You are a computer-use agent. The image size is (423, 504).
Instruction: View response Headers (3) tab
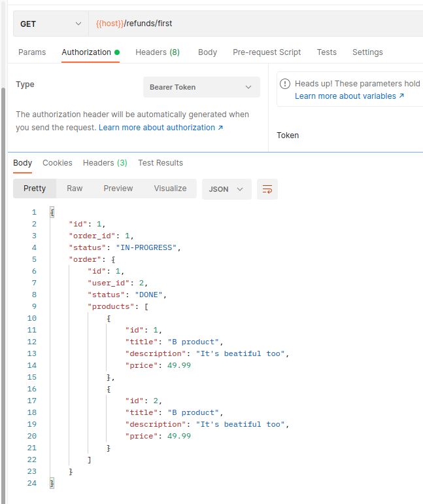pyautogui.click(x=105, y=163)
